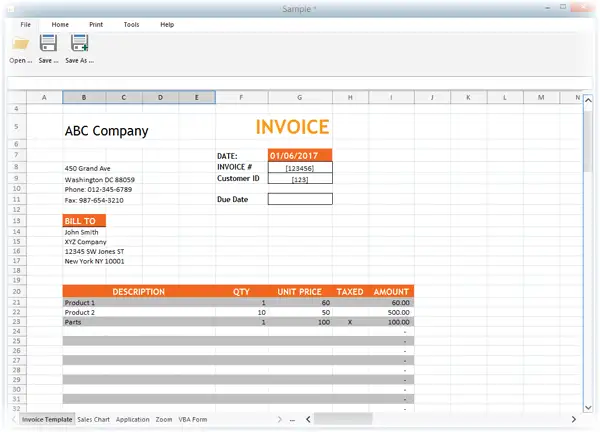Select the orange date cell 01/06/2017

300,155
